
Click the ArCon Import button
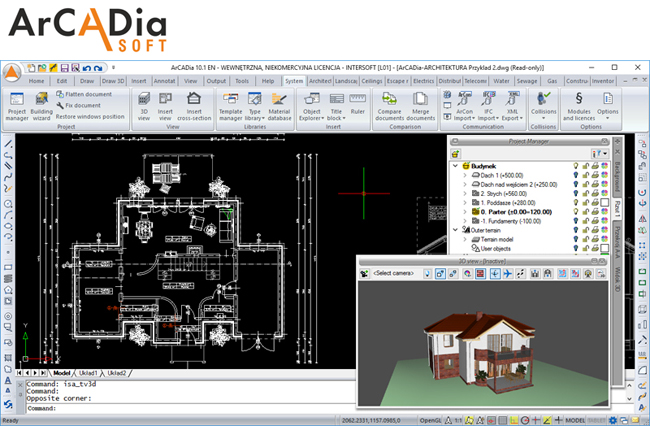point(464,106)
